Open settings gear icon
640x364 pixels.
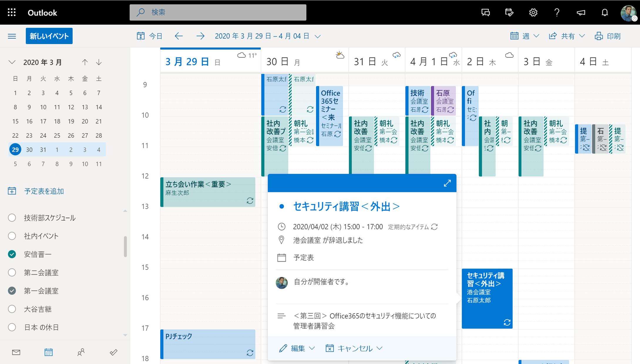pyautogui.click(x=533, y=12)
